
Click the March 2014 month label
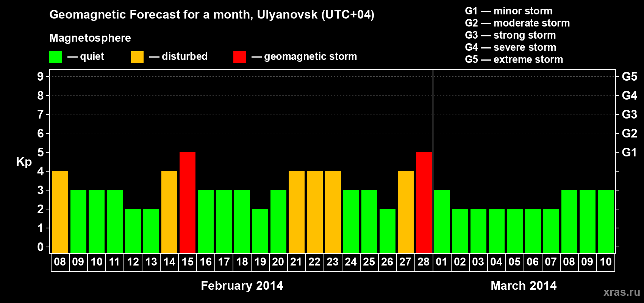click(524, 286)
